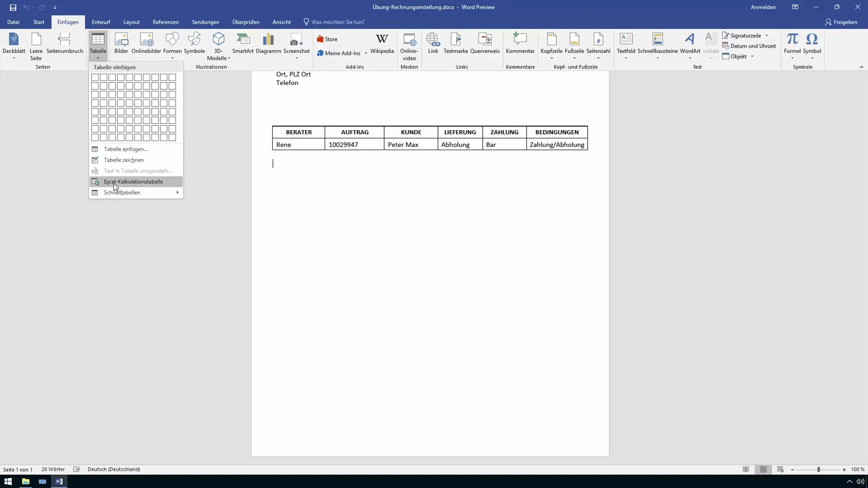Insert a Diagramm chart
The height and width of the screenshot is (488, 868).
pos(269,44)
